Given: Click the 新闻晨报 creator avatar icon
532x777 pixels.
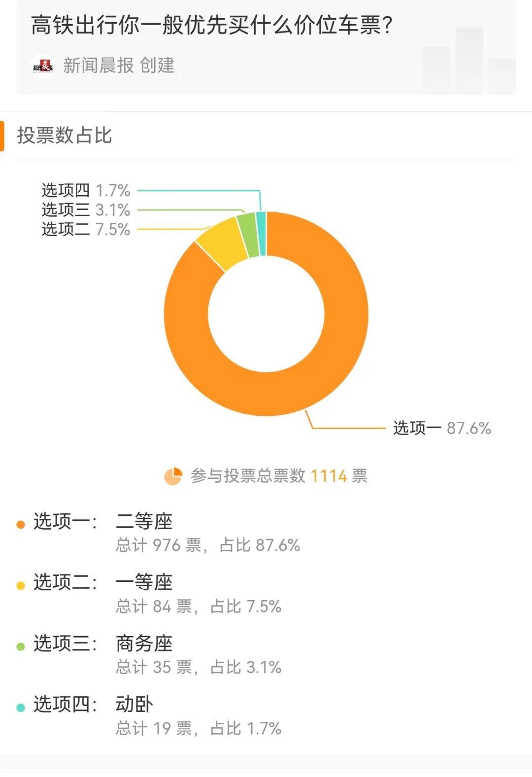Looking at the screenshot, I should [43, 66].
